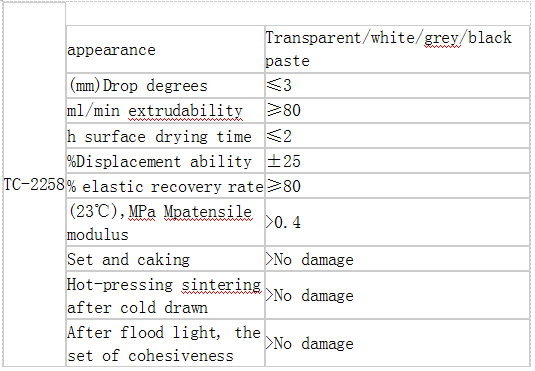535x371 pixels.
Task: Select the appearance label cell
Action: click(165, 49)
